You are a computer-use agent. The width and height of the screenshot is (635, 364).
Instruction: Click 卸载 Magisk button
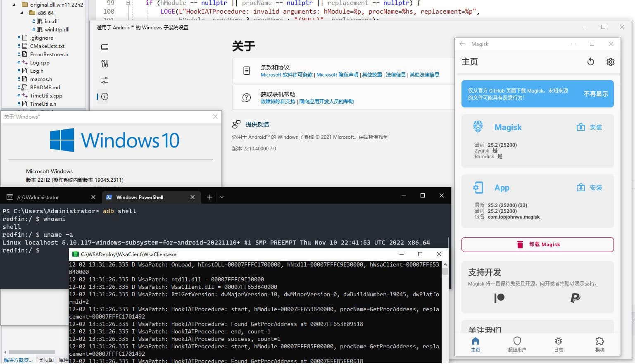[x=537, y=244]
